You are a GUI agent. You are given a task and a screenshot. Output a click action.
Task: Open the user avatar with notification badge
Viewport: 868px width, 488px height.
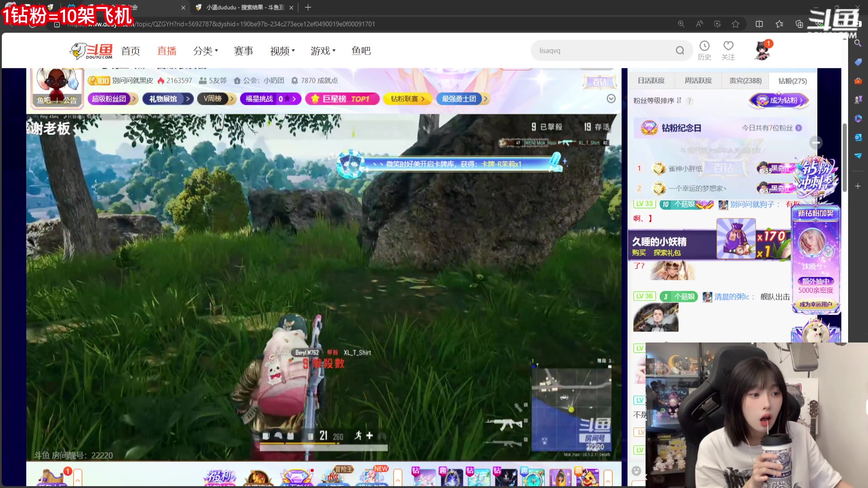[x=763, y=50]
